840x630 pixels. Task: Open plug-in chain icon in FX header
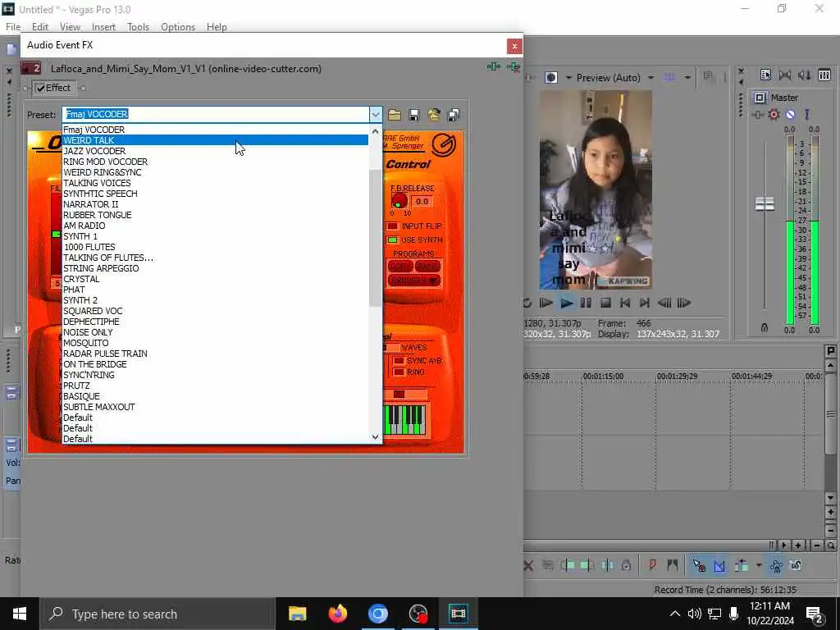[x=494, y=67]
